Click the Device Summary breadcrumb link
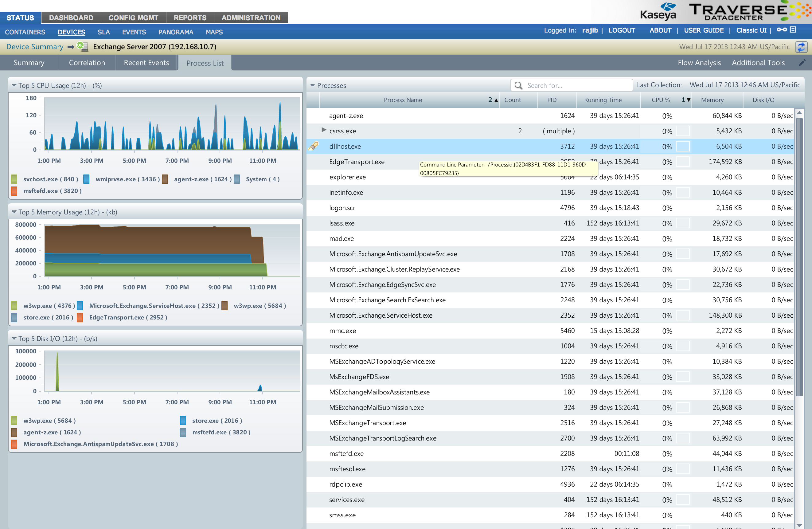The width and height of the screenshot is (812, 529). point(35,47)
